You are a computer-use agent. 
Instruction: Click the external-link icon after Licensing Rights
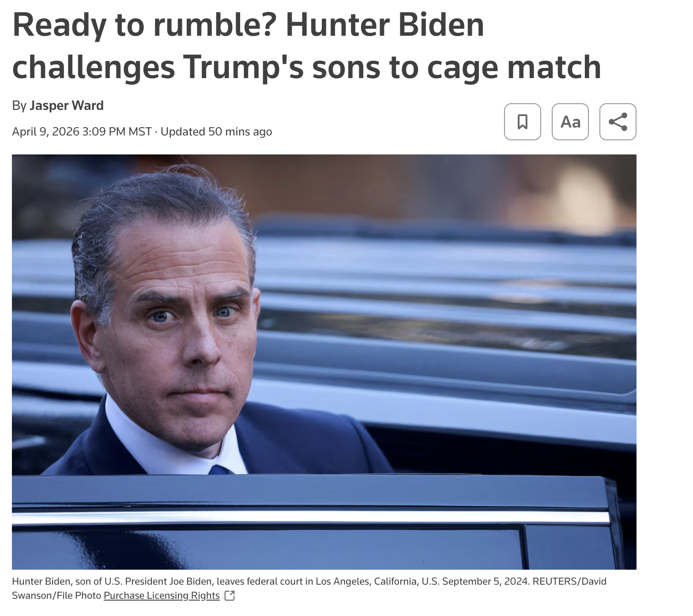pyautogui.click(x=230, y=596)
